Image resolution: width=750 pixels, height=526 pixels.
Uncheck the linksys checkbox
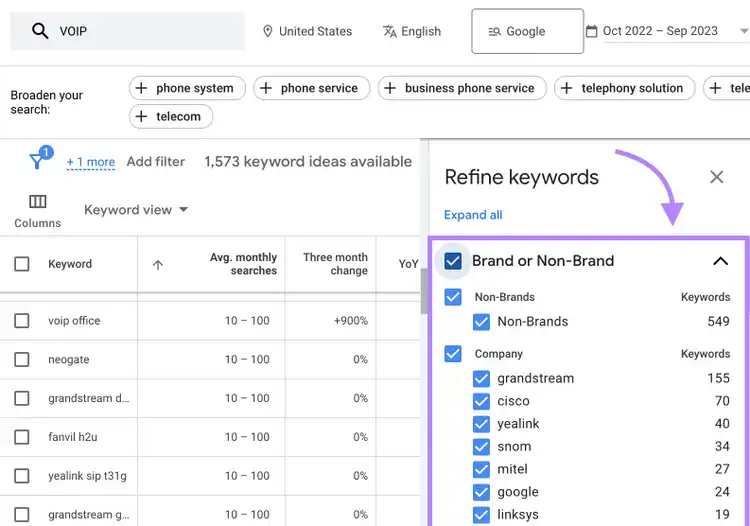pyautogui.click(x=481, y=515)
